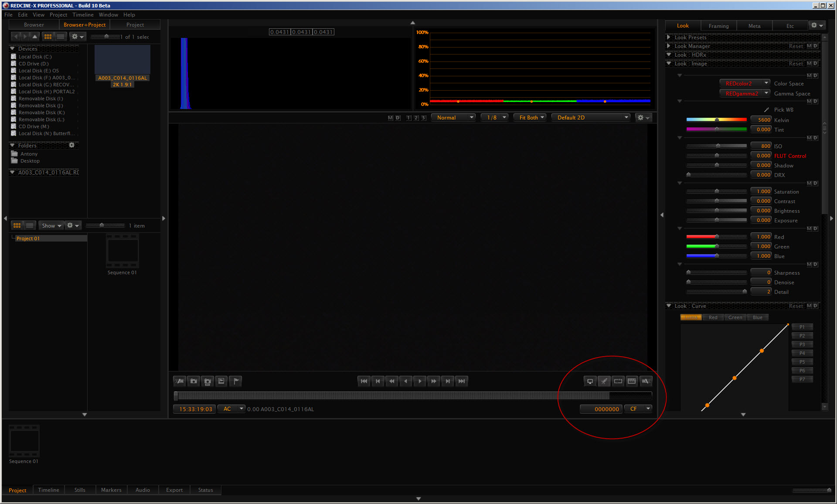This screenshot has height=504, width=837.
Task: Open the Timeline menu
Action: click(83, 15)
